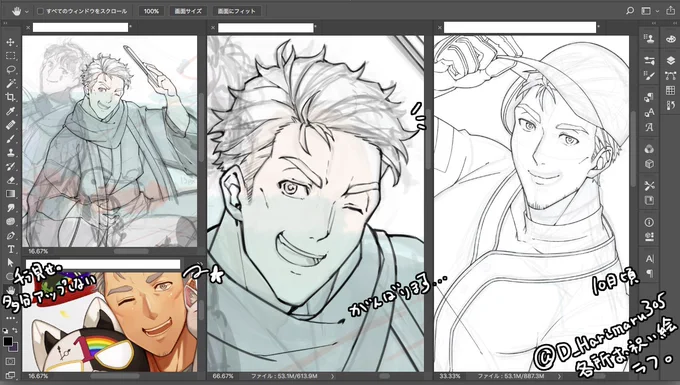680x385 pixels.
Task: Activate the middle document tab title
Action: [x=266, y=28]
